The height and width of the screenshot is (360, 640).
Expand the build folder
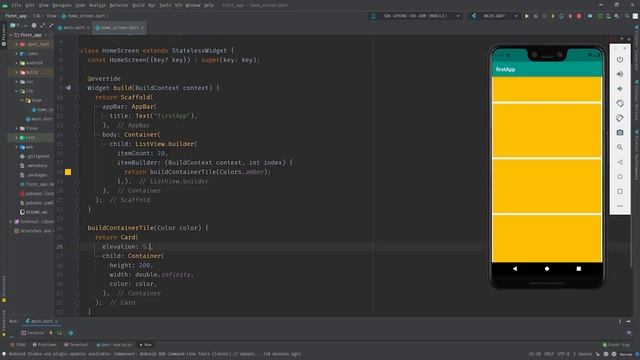pyautogui.click(x=17, y=72)
